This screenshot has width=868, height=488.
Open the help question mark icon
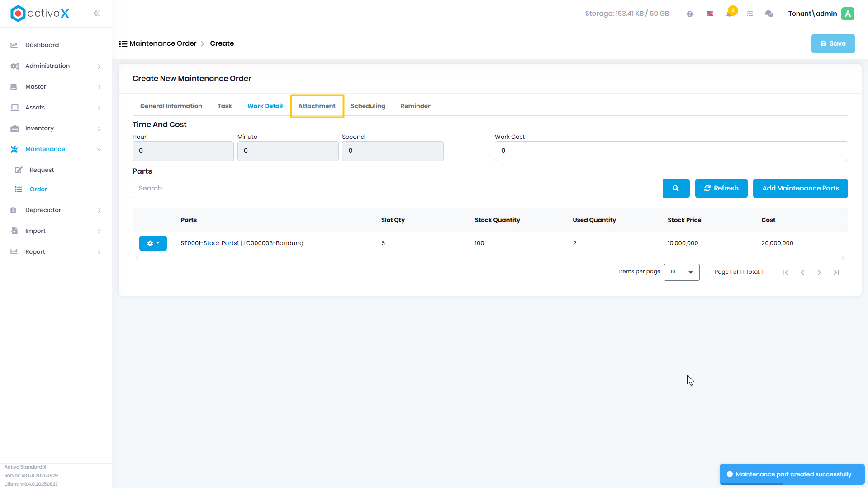[x=690, y=14]
